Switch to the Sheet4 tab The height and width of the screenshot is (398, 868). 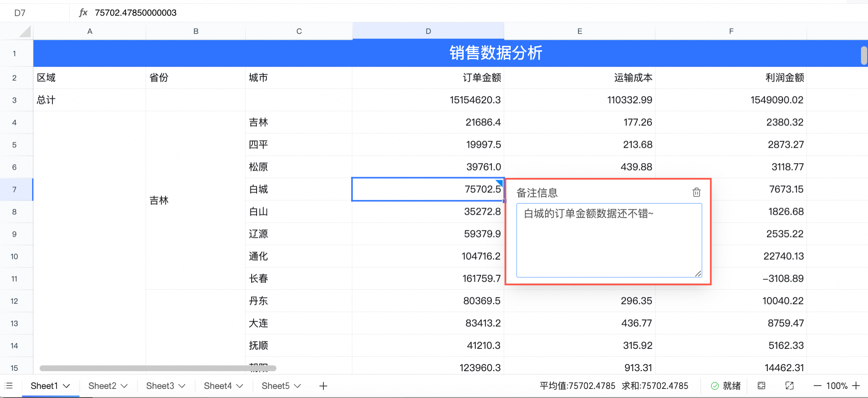click(218, 386)
